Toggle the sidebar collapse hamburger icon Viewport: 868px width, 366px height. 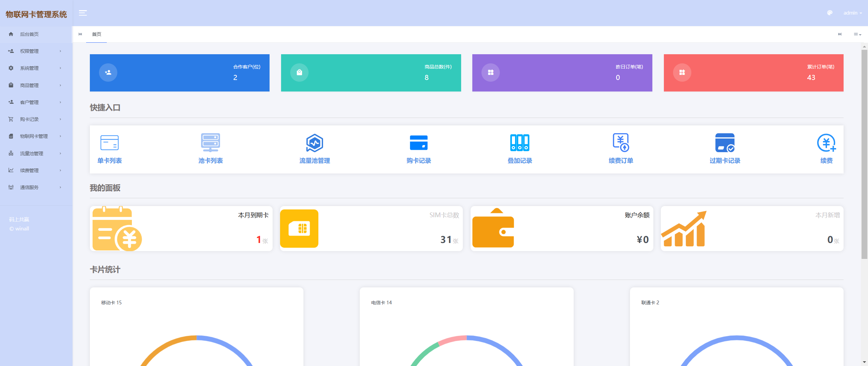[x=83, y=13]
